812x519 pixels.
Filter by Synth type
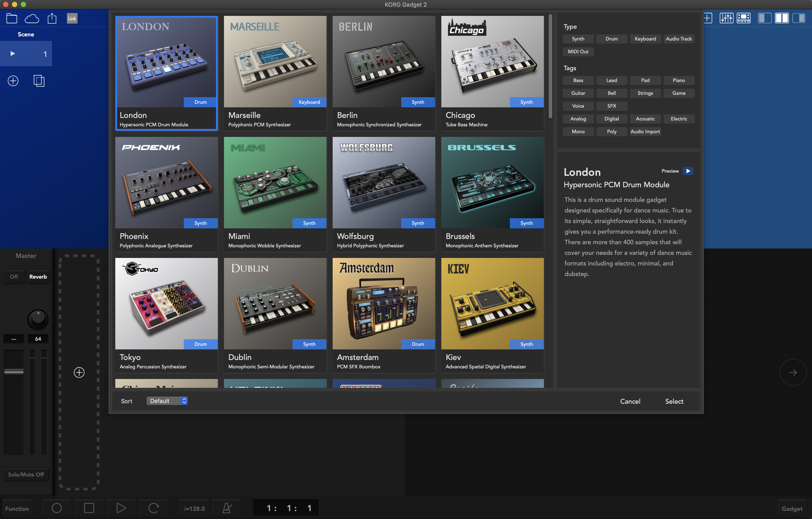coord(578,39)
